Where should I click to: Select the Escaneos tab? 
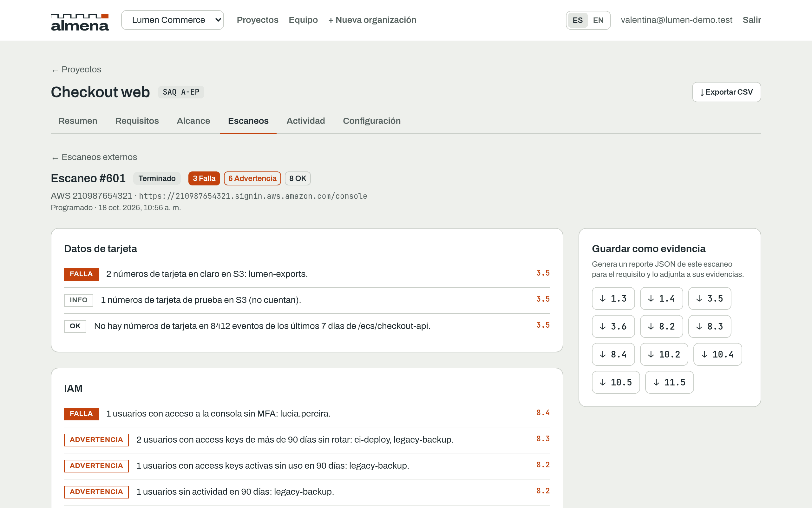pyautogui.click(x=248, y=121)
